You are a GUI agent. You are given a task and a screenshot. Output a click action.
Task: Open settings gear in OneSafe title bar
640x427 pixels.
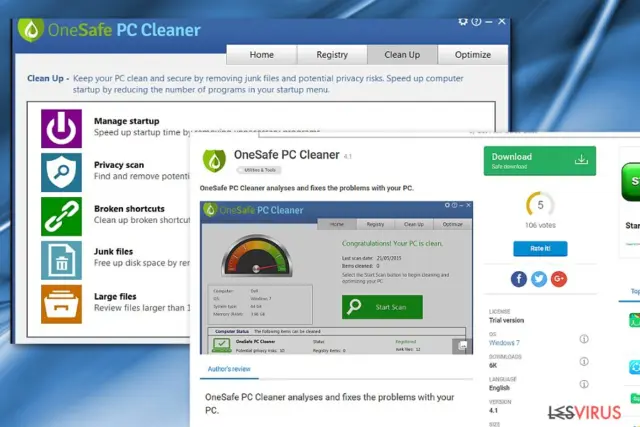tap(463, 21)
